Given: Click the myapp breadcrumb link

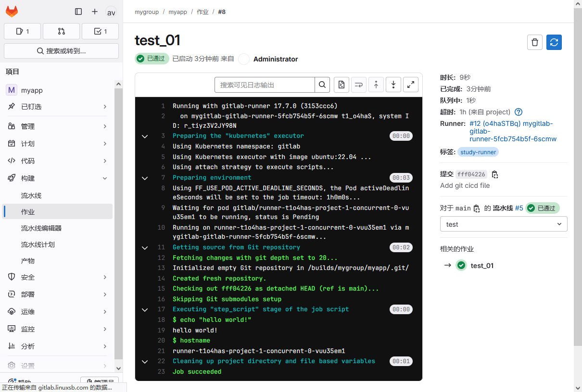Looking at the screenshot, I should (178, 12).
